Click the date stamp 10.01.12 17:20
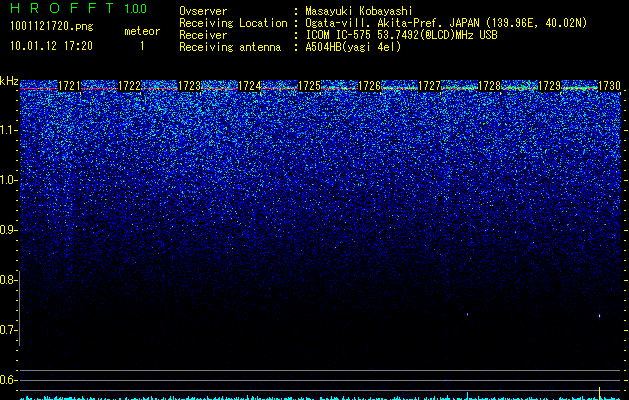This screenshot has width=629, height=400. pos(51,46)
